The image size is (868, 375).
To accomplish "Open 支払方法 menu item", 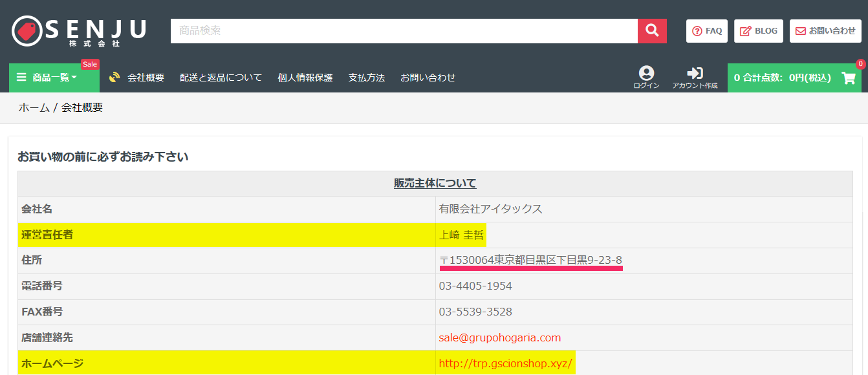I will (366, 78).
